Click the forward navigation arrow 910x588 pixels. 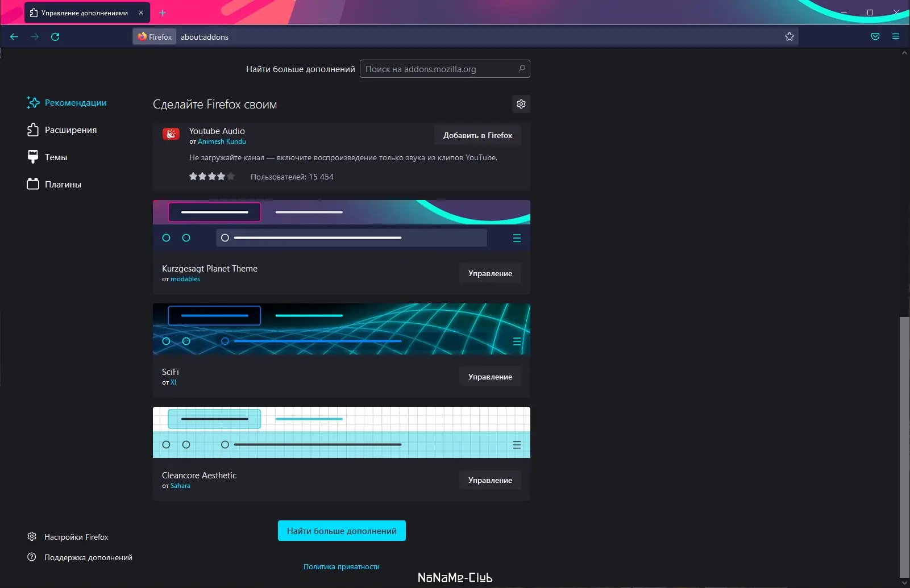tap(35, 37)
